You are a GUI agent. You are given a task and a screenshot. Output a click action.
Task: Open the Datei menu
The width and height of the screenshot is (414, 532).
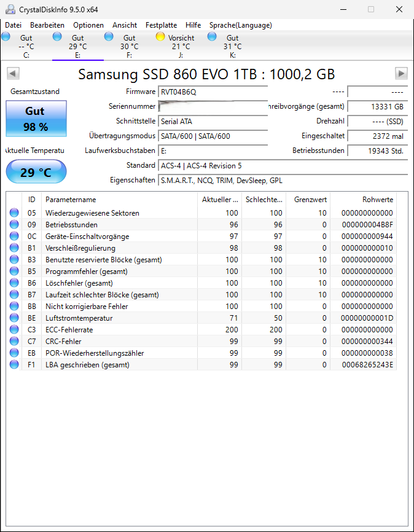(14, 25)
